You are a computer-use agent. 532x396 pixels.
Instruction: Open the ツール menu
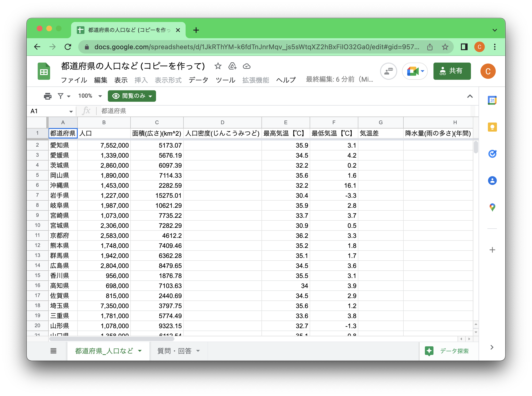coord(225,80)
